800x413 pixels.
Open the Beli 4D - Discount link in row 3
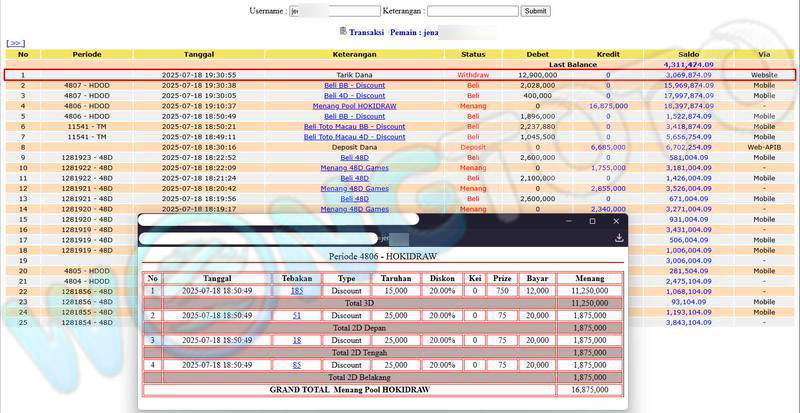[354, 96]
